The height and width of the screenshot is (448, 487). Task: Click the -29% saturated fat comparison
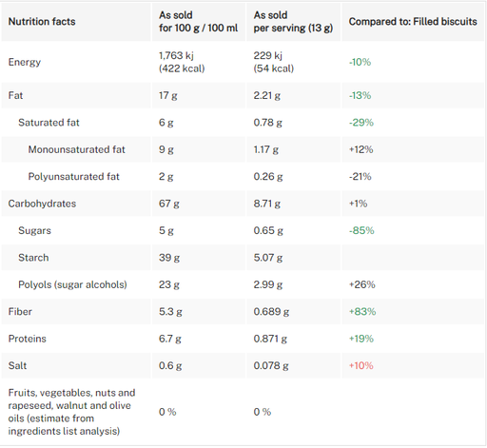[361, 123]
